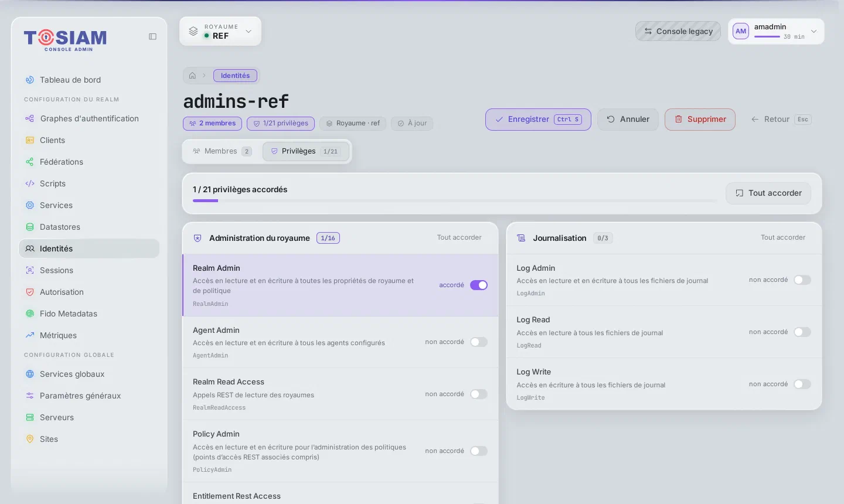The width and height of the screenshot is (844, 504).
Task: Click the Serveurs server icon
Action: [30, 417]
